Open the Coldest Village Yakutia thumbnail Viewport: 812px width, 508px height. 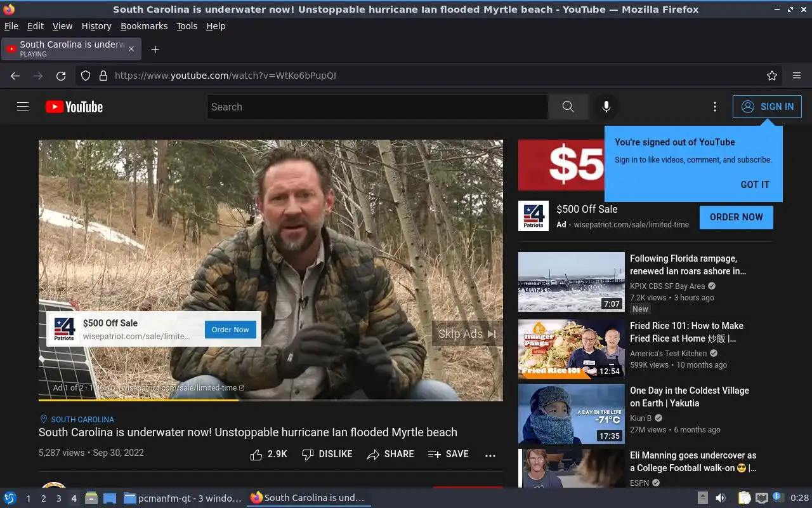pyautogui.click(x=572, y=414)
